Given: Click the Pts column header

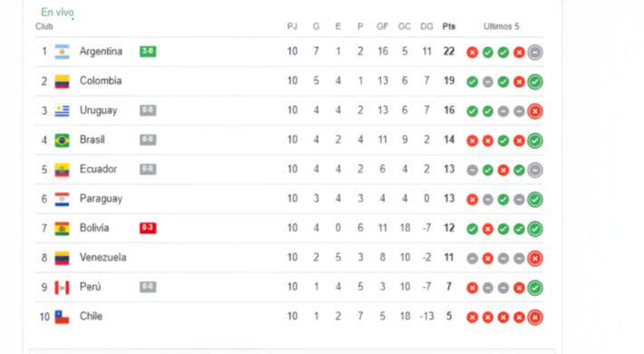Looking at the screenshot, I should 449,26.
